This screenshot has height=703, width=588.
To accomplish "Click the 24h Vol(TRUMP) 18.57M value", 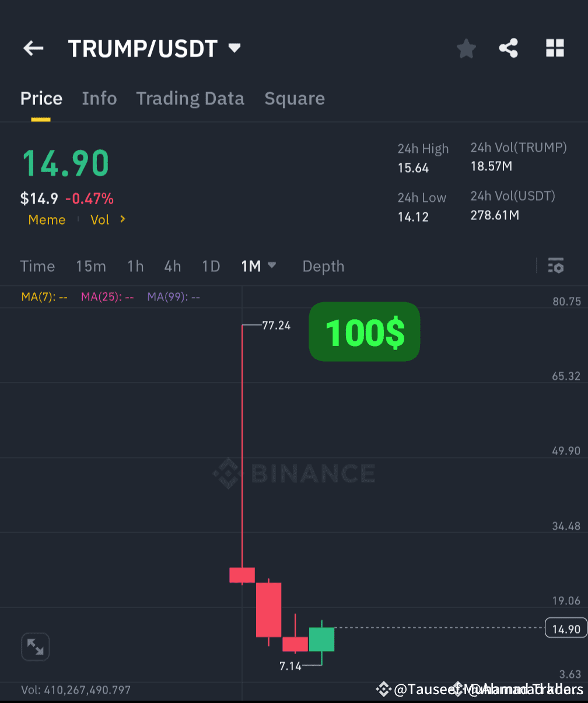I will (491, 166).
